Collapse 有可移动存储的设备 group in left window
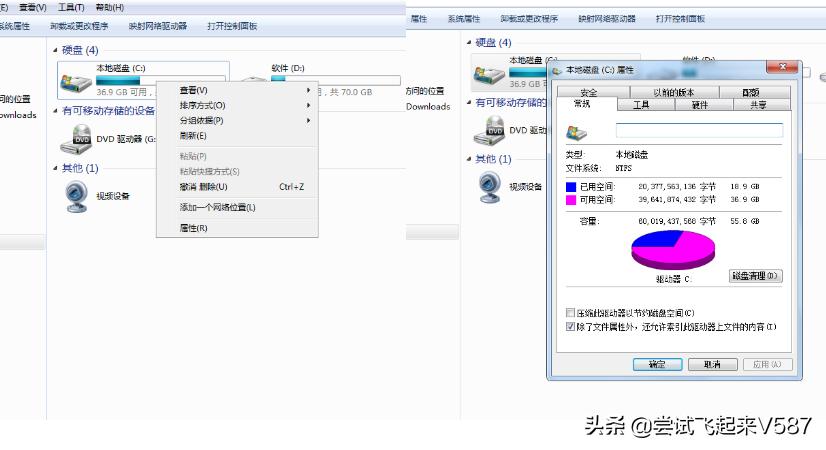This screenshot has height=450, width=826. (55, 111)
